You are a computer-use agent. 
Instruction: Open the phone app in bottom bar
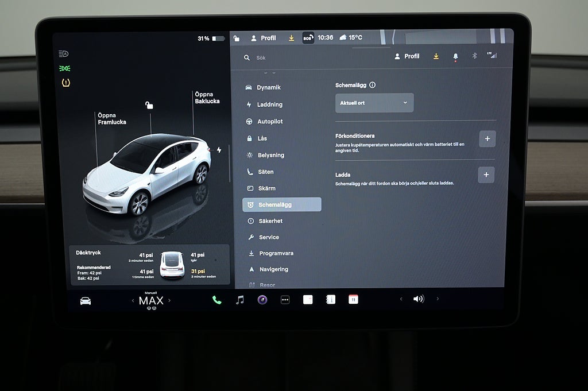pos(216,300)
